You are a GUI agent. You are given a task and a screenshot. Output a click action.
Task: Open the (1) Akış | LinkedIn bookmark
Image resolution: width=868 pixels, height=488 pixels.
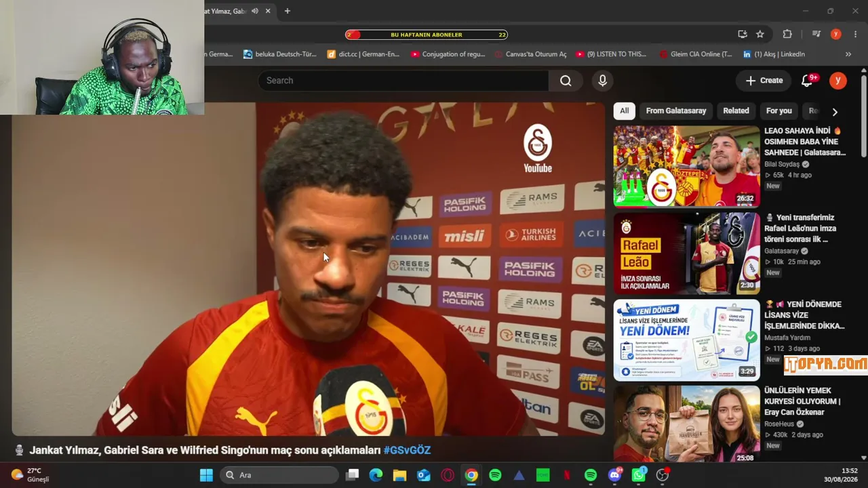[774, 54]
